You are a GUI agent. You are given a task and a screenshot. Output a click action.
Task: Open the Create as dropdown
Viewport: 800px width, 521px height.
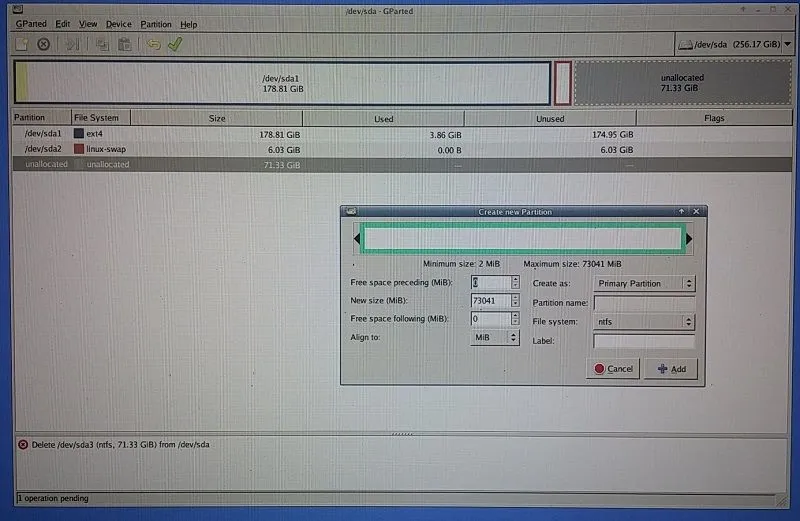(644, 284)
